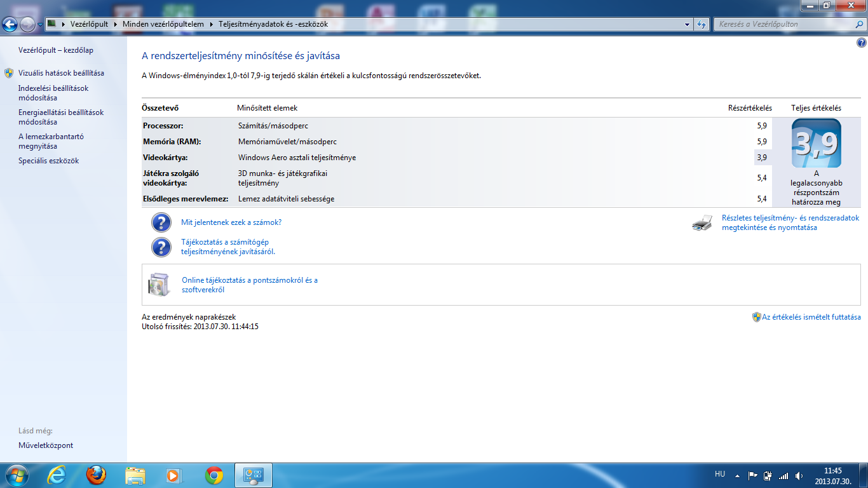The image size is (868, 488).
Task: Restore down the Control Panel window
Action: 826,5
